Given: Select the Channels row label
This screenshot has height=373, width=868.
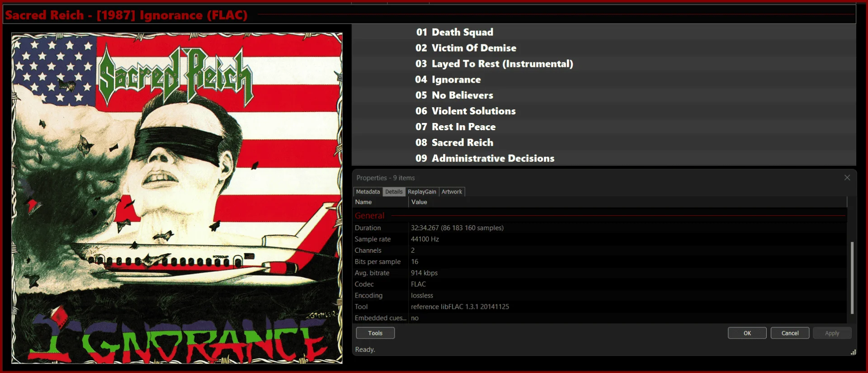Looking at the screenshot, I should [368, 250].
